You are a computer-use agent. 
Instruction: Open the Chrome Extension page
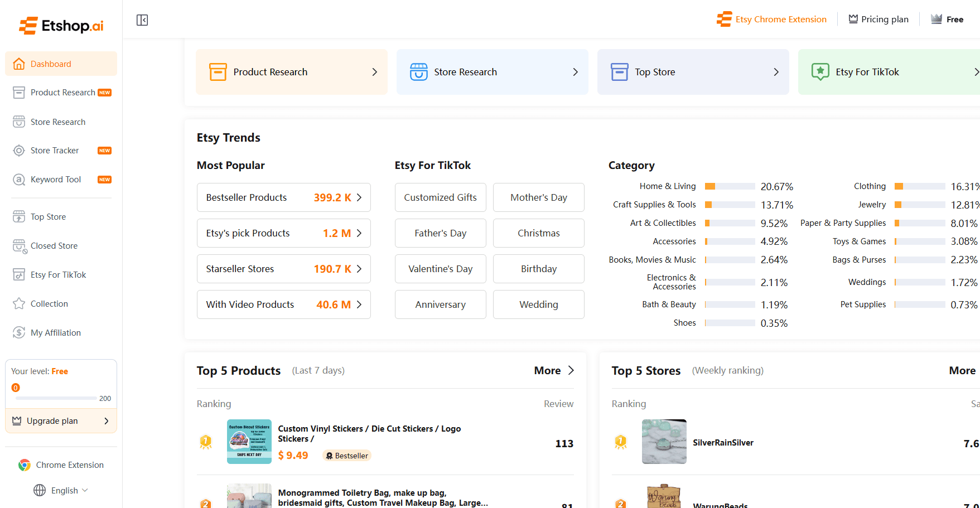[61, 465]
